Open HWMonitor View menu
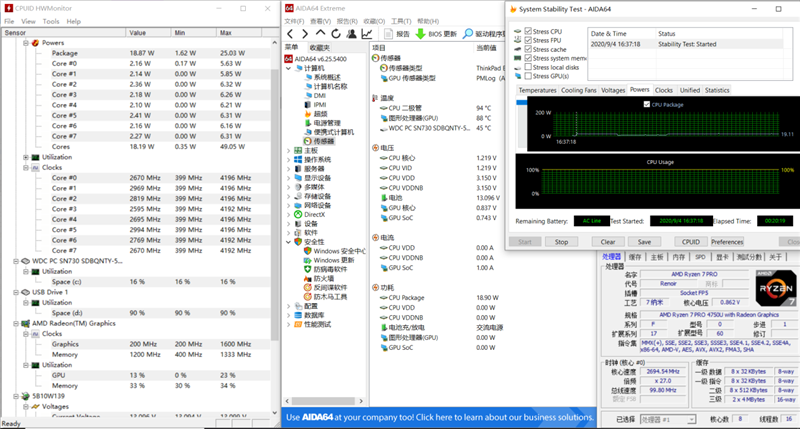Image resolution: width=800 pixels, height=429 pixels. (x=28, y=21)
